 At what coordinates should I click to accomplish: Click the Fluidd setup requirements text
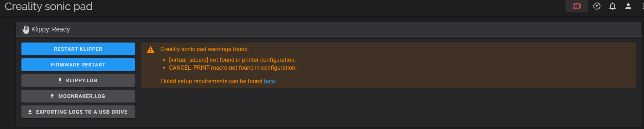pos(211,81)
